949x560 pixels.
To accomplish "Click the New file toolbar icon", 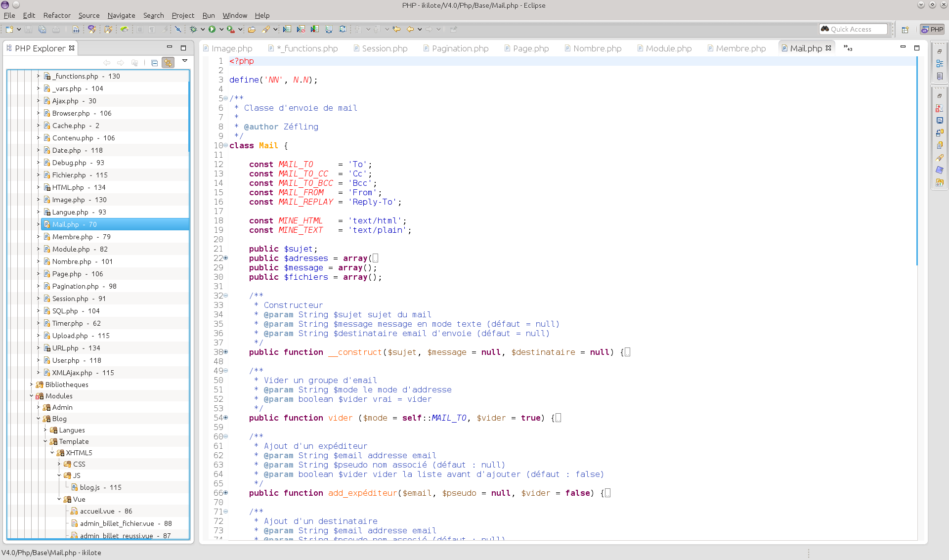I will tap(9, 30).
